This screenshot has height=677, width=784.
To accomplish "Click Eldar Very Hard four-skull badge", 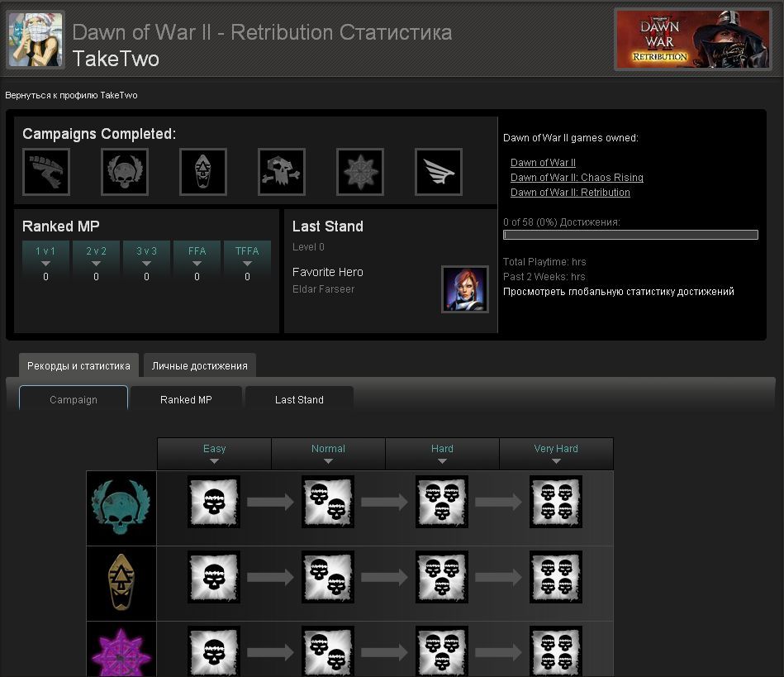I will pyautogui.click(x=556, y=577).
